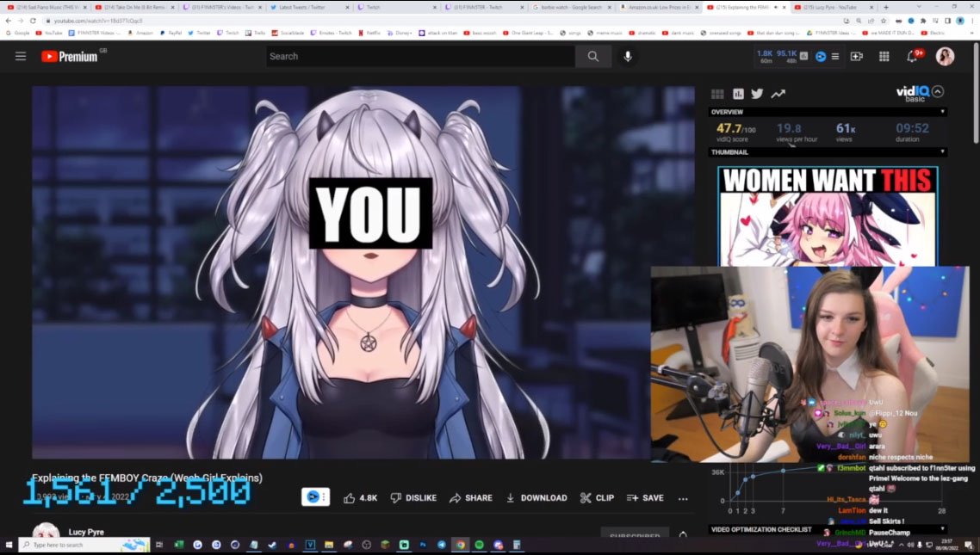Click the Create video camera icon
The width and height of the screenshot is (980, 555).
point(856,56)
